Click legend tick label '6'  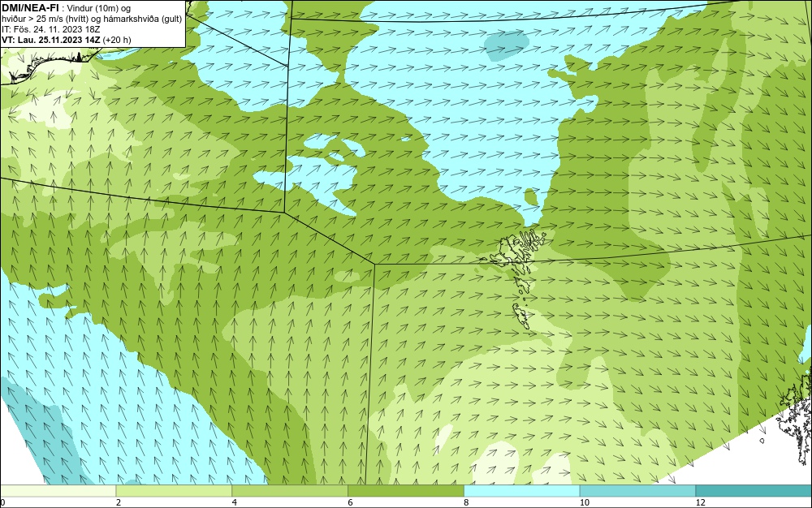351,502
